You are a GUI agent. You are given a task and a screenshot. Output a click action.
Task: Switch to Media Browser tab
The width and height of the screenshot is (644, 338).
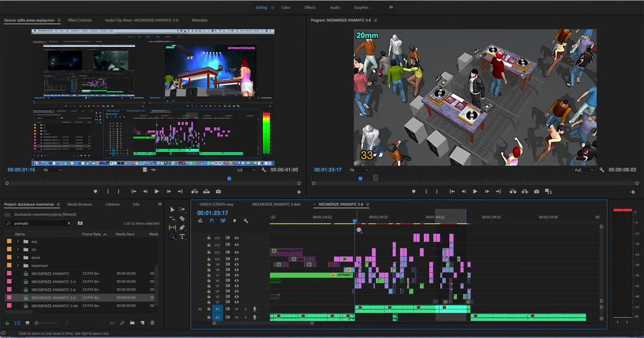(79, 204)
